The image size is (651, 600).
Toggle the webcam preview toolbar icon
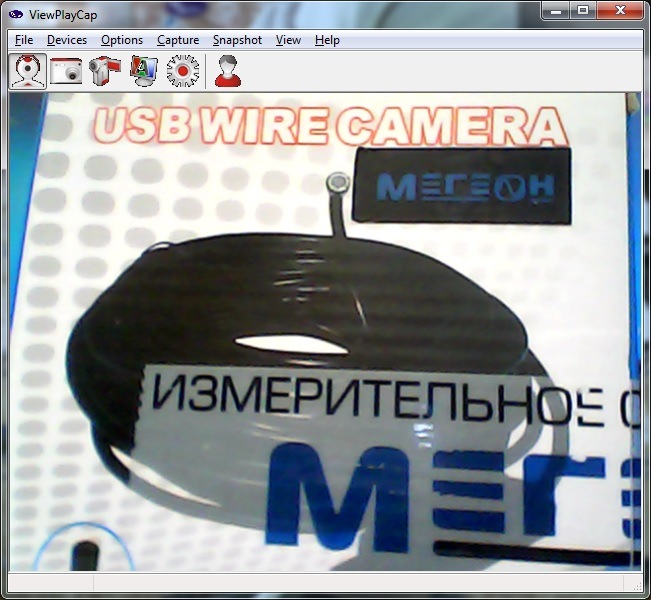27,71
